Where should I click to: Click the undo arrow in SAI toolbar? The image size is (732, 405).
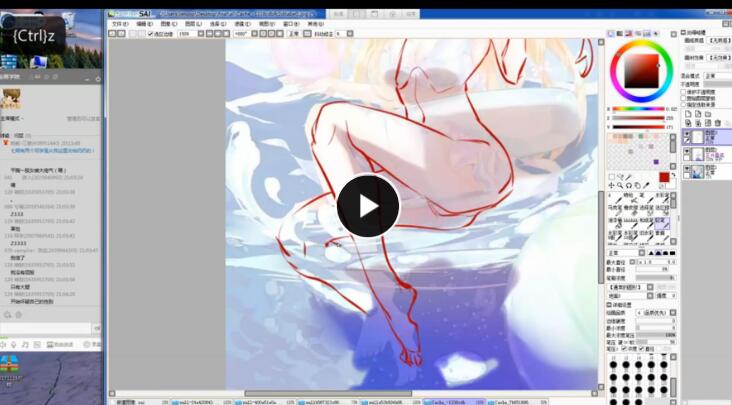coord(112,34)
